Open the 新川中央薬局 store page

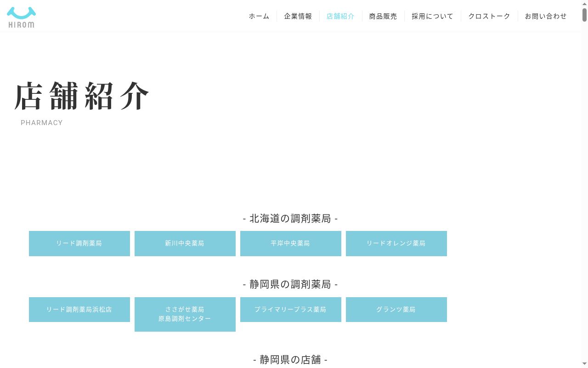tap(185, 243)
